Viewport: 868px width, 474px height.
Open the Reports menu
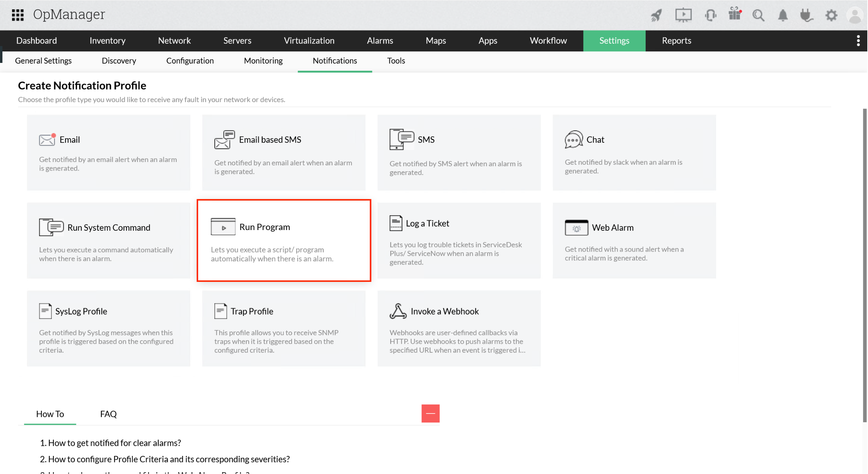tap(677, 41)
